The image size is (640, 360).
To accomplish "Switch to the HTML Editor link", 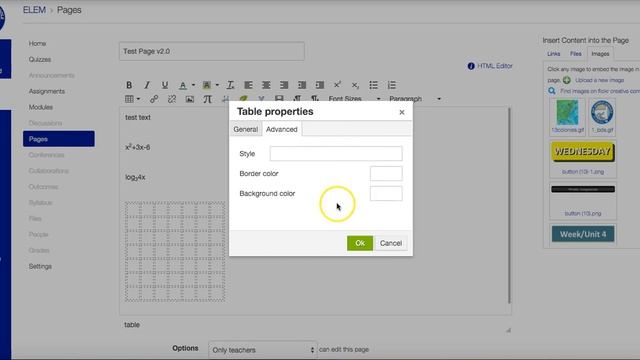I will pos(495,66).
